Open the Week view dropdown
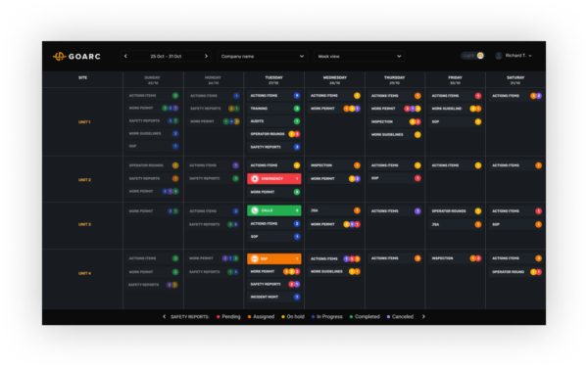This screenshot has height=368, width=588. [x=360, y=56]
